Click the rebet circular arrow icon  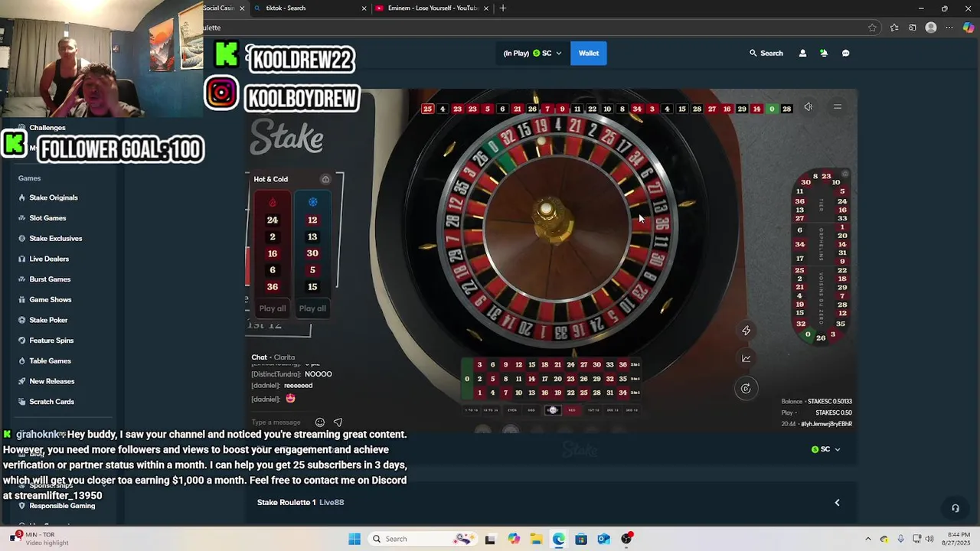[746, 389]
